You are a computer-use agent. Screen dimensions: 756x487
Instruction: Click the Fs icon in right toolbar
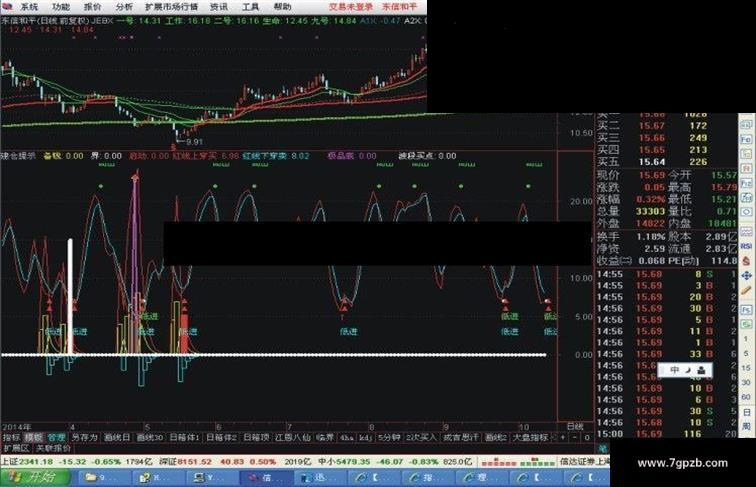745,310
